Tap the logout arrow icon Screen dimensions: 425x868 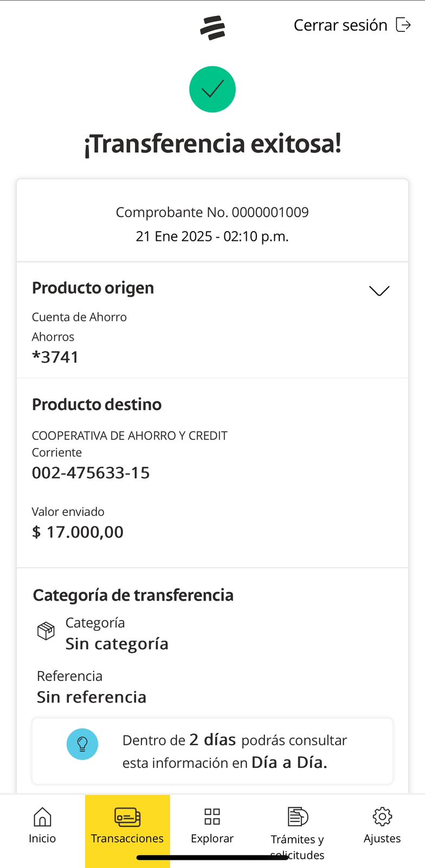coord(403,25)
